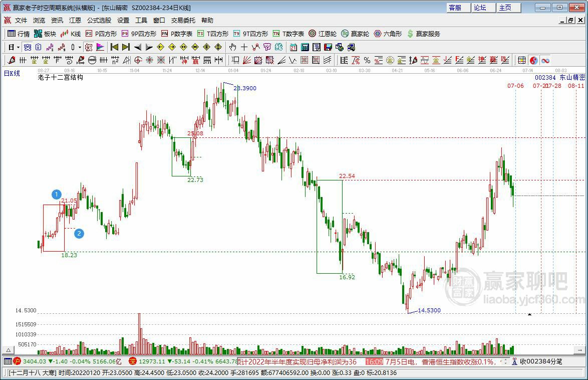Click the calculator icon in toolbar
588x380 pixels.
[x=305, y=47]
